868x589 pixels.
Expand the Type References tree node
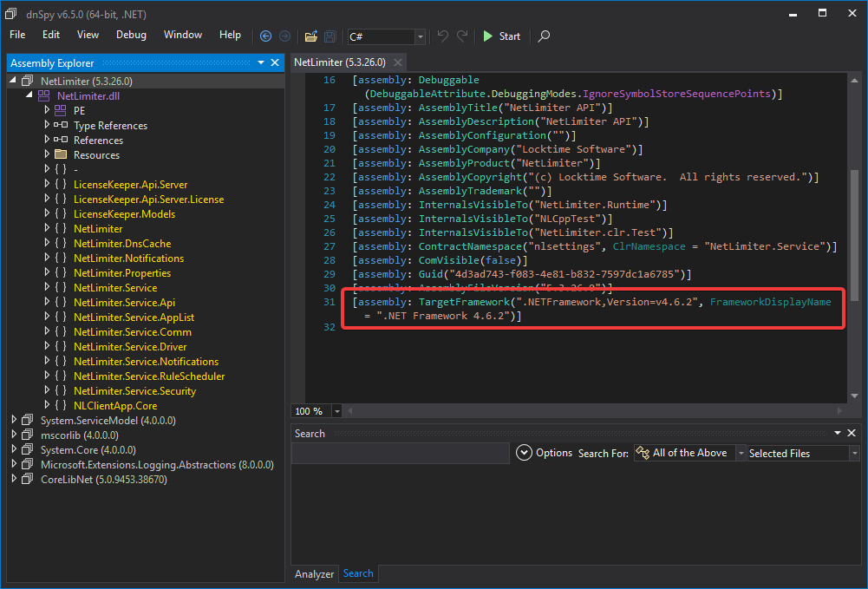pos(47,126)
